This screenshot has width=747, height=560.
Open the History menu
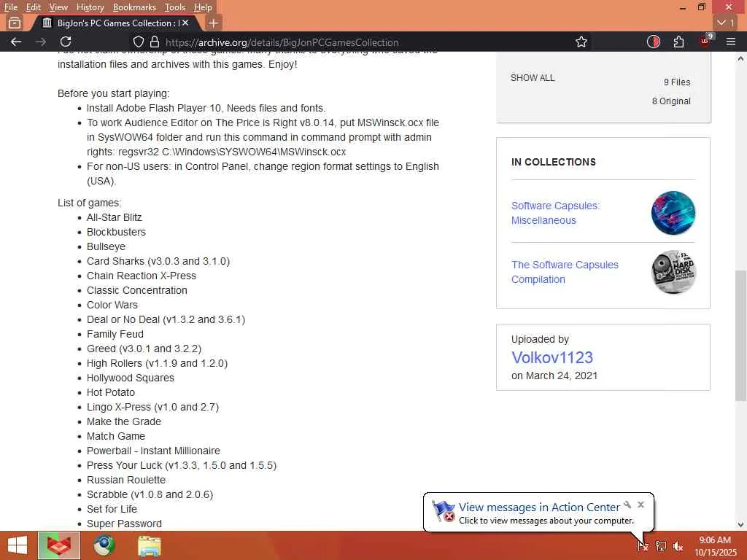coord(90,7)
